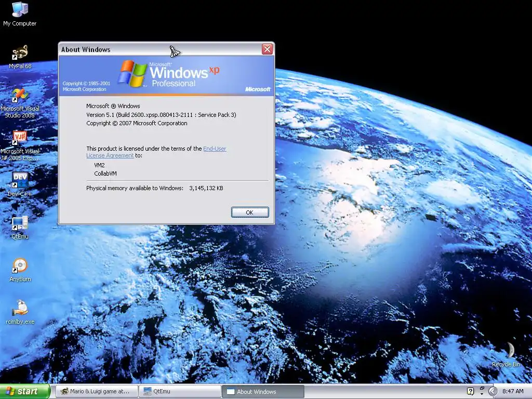The height and width of the screenshot is (399, 532).
Task: Click the About Windows title bar text
Action: pos(86,49)
